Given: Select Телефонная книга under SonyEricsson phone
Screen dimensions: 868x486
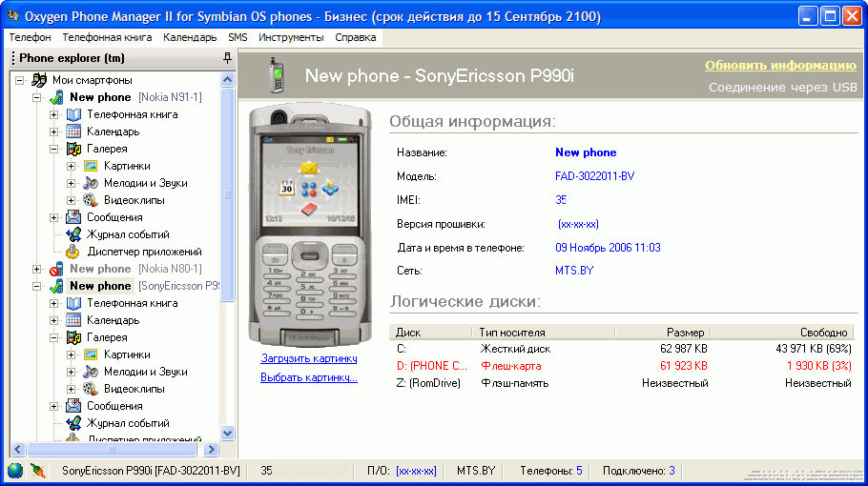Looking at the screenshot, I should point(133,303).
